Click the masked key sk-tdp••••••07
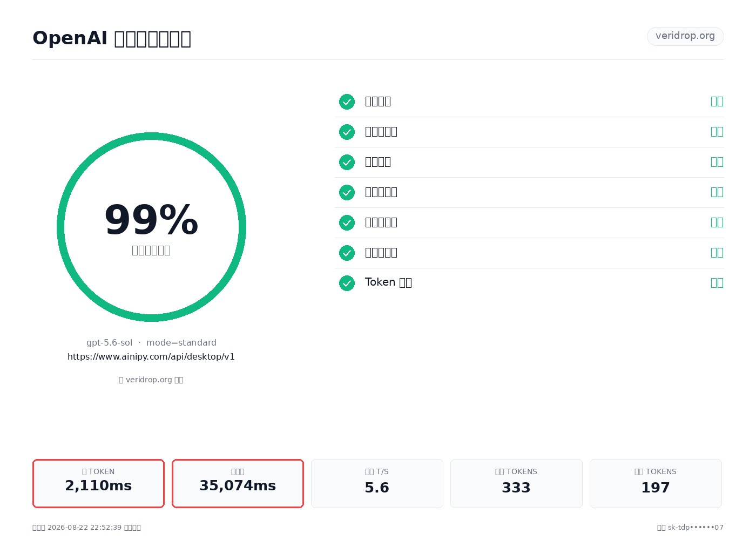Screen dimensions: 756x540 [x=696, y=528]
